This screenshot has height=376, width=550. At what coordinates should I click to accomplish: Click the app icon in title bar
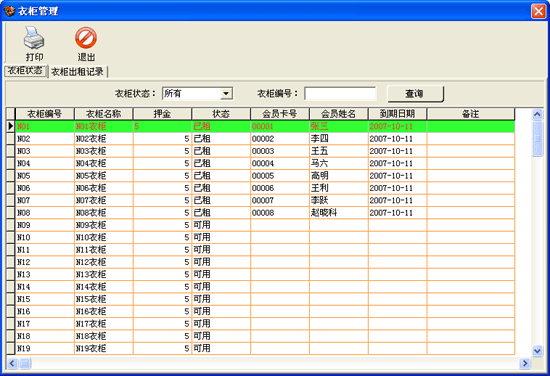coord(9,11)
